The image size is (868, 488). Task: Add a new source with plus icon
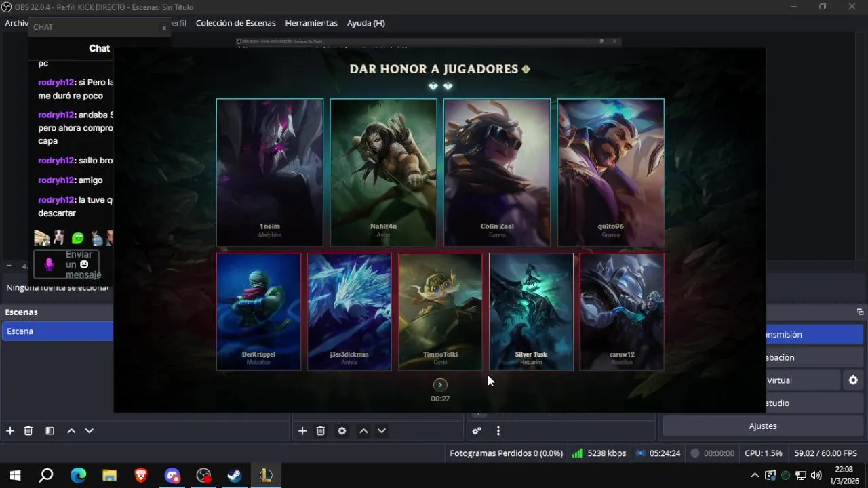click(302, 431)
